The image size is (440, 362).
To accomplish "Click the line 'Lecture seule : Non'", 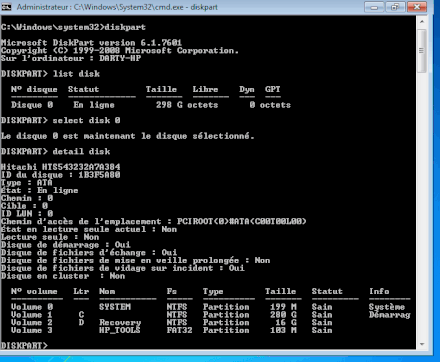I will (50, 237).
